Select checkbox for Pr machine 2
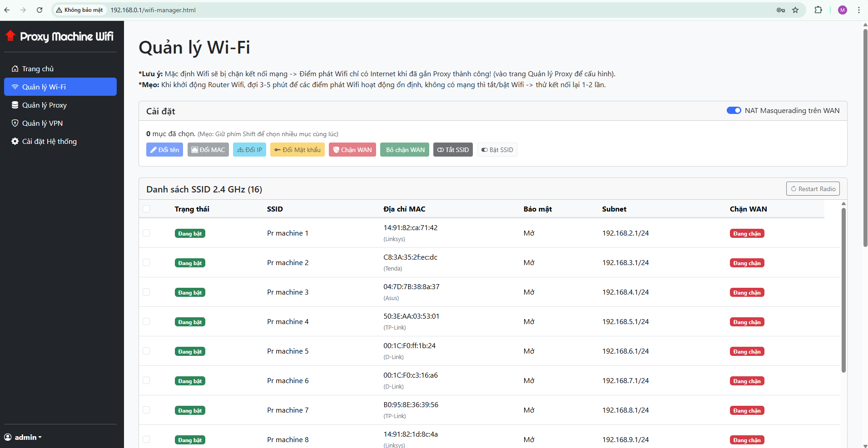This screenshot has height=448, width=868. (146, 262)
